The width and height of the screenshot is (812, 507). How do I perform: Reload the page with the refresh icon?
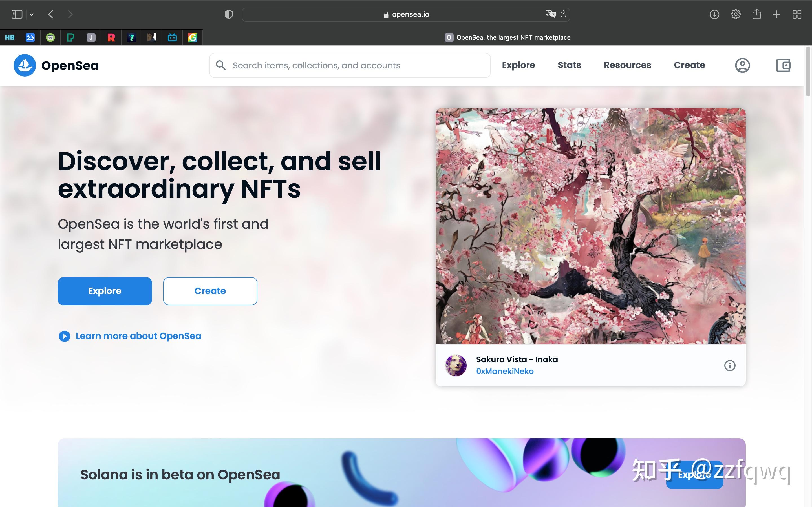[563, 14]
